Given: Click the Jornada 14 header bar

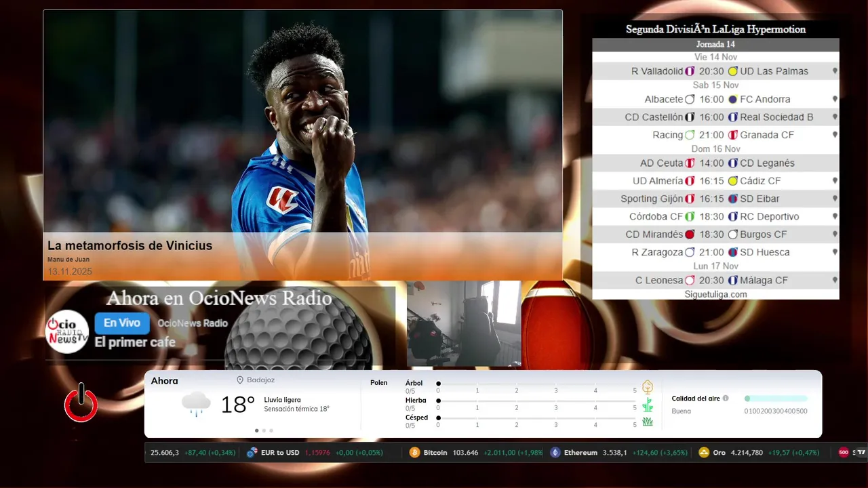Looking at the screenshot, I should 715,45.
